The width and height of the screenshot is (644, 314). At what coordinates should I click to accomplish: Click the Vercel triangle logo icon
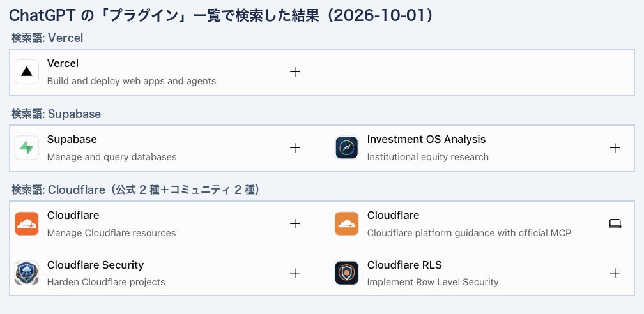(x=27, y=72)
